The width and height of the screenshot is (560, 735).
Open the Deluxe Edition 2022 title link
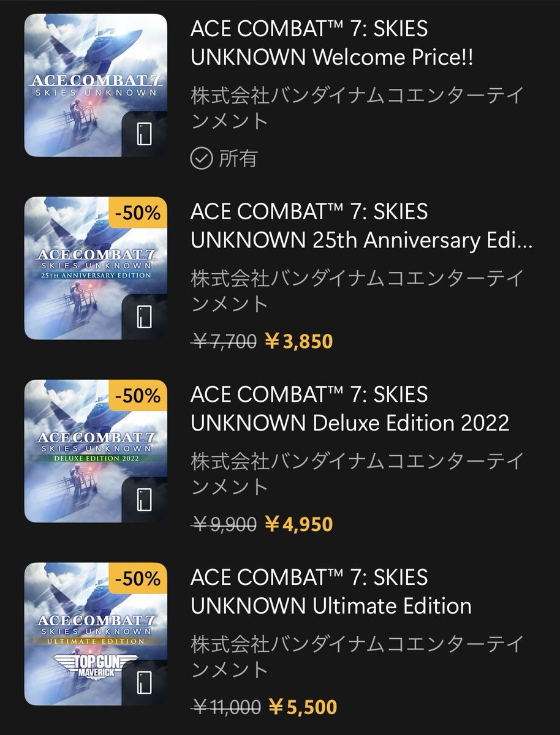[350, 408]
